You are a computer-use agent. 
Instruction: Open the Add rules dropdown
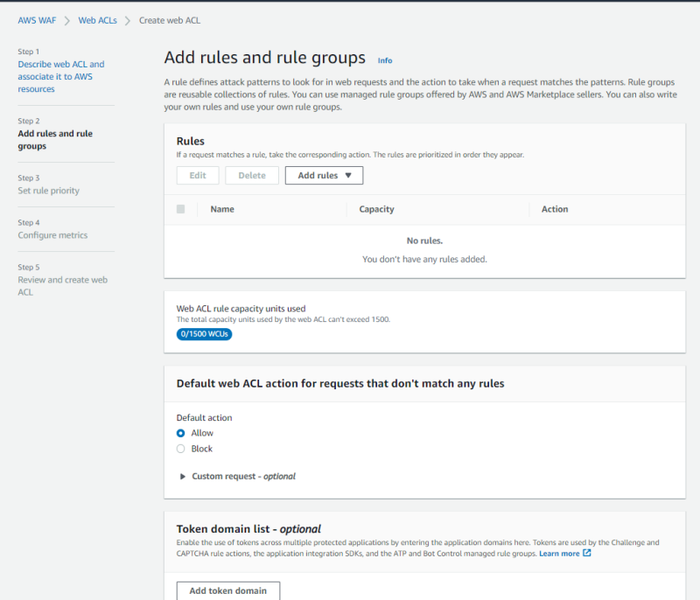pyautogui.click(x=324, y=176)
